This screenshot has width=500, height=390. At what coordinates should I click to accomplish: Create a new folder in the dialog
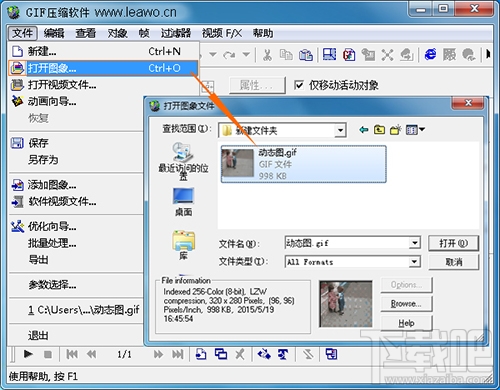tap(395, 130)
